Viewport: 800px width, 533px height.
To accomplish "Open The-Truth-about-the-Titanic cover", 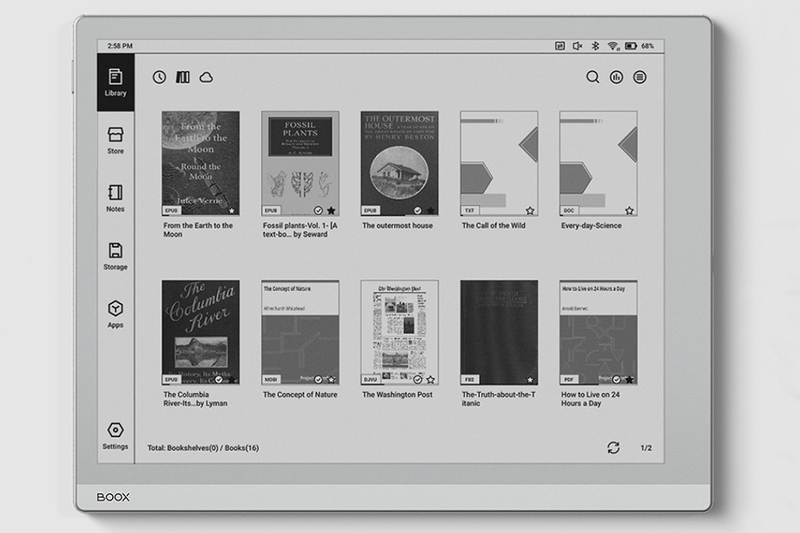I will (x=499, y=332).
